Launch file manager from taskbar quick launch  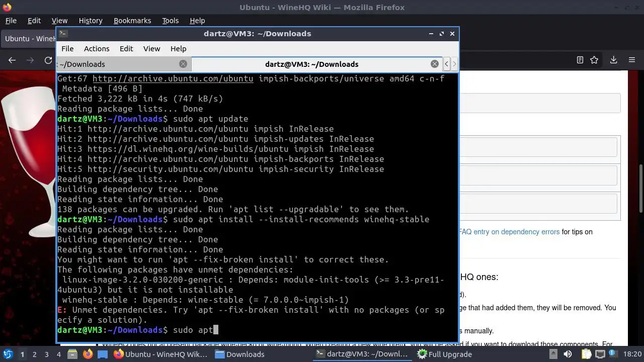pos(72,354)
